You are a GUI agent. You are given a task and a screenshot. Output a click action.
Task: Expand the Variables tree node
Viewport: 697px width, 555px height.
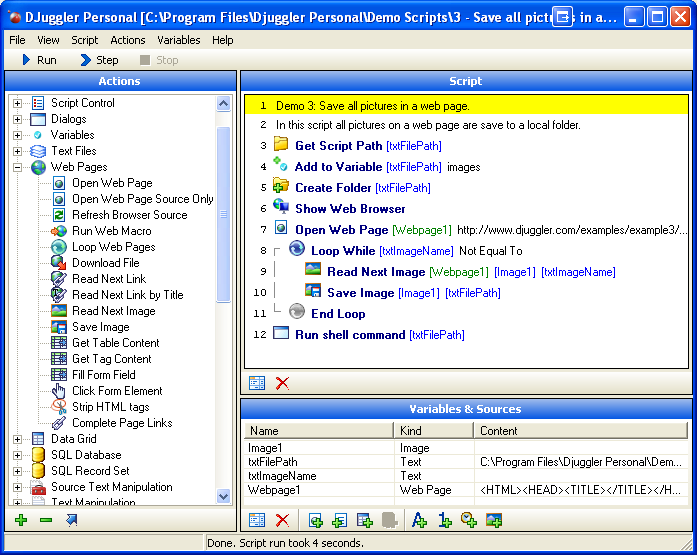17,136
